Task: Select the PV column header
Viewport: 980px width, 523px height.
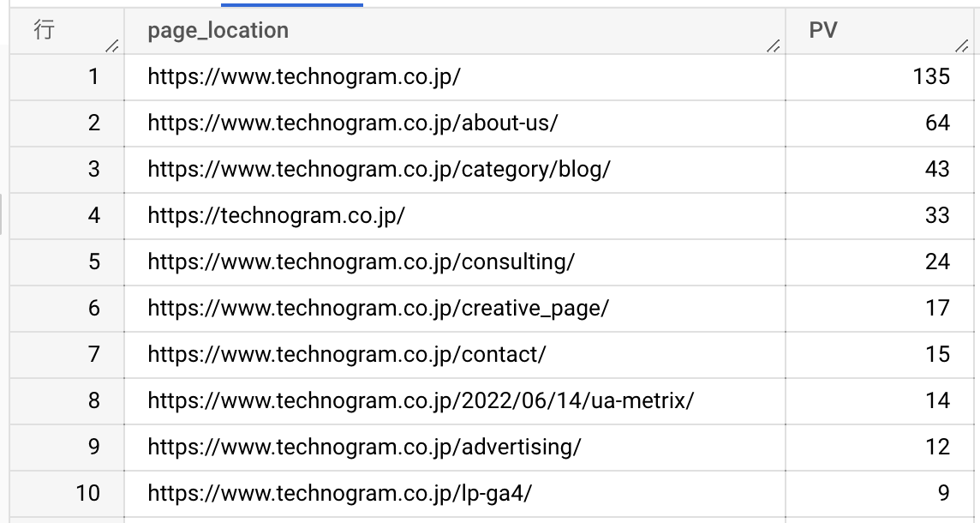Action: coord(880,31)
